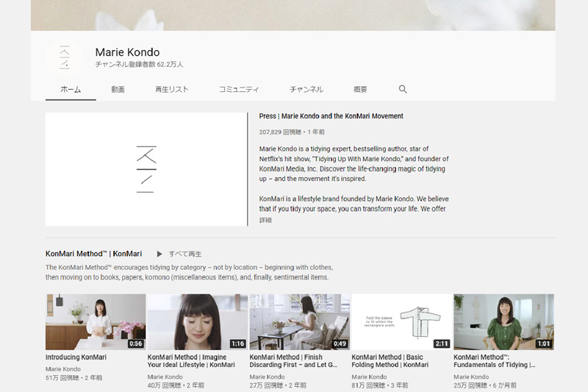Viewport: 588px width, 392px height.
Task: Click the Marie Kondo channel name heading
Action: 127,52
